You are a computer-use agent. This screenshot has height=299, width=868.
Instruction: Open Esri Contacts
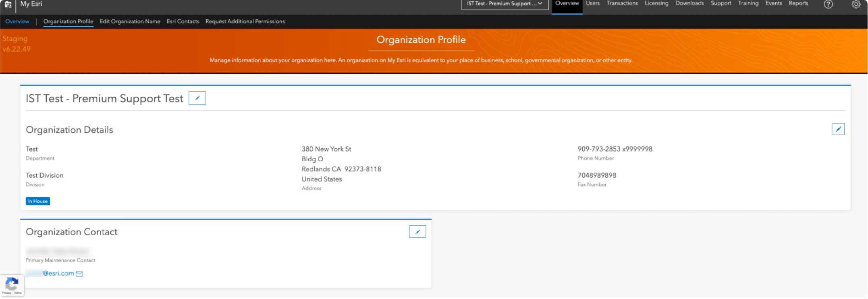(183, 21)
